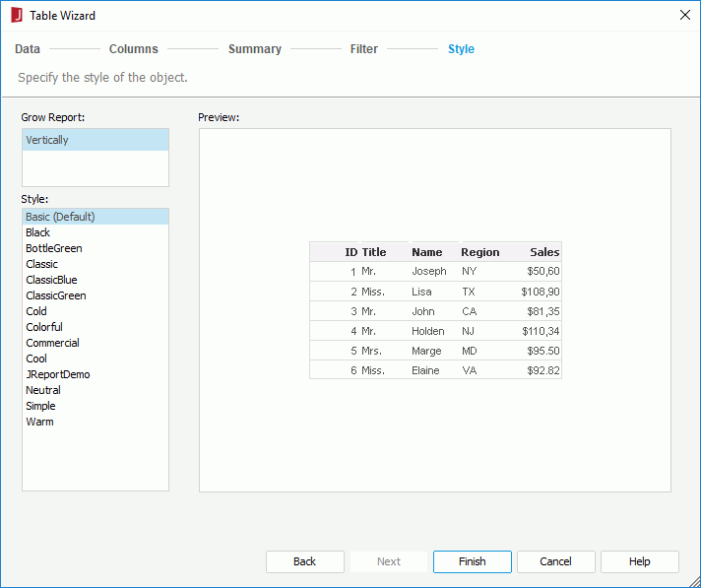Choose the Colorful style

(x=96, y=327)
